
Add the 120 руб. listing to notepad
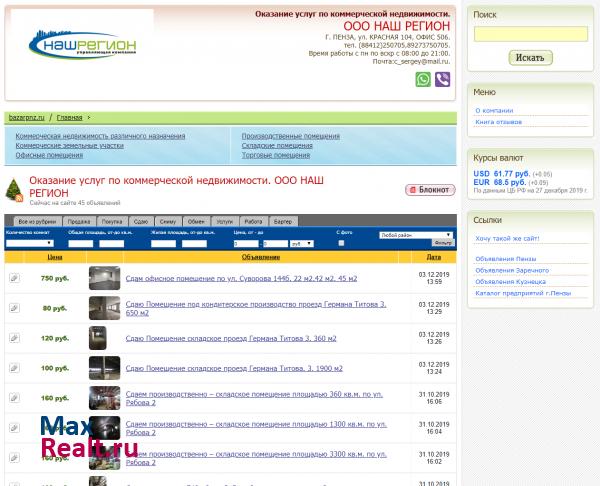(14, 338)
